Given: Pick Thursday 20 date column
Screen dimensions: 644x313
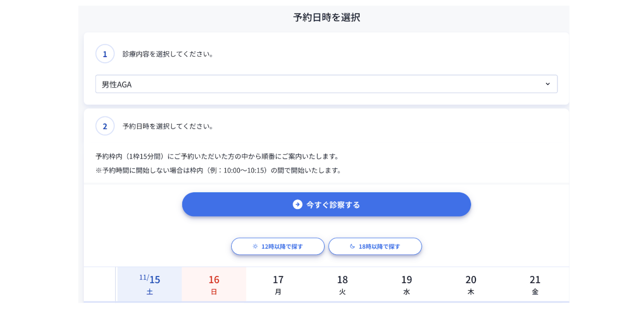Looking at the screenshot, I should (x=470, y=284).
